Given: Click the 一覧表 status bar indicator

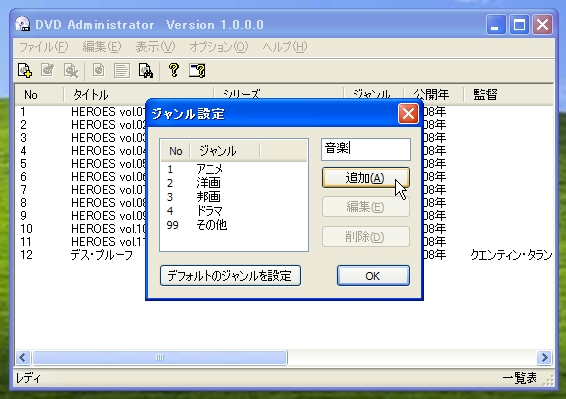Looking at the screenshot, I should point(519,378).
